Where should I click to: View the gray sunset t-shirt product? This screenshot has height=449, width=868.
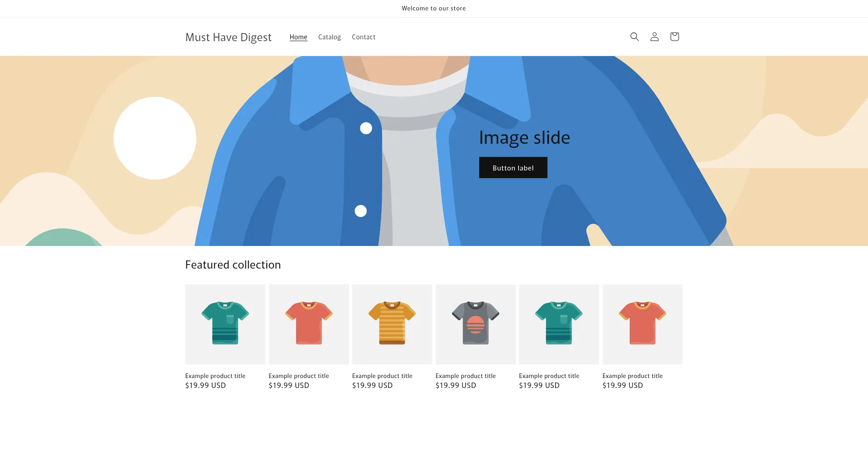click(476, 324)
